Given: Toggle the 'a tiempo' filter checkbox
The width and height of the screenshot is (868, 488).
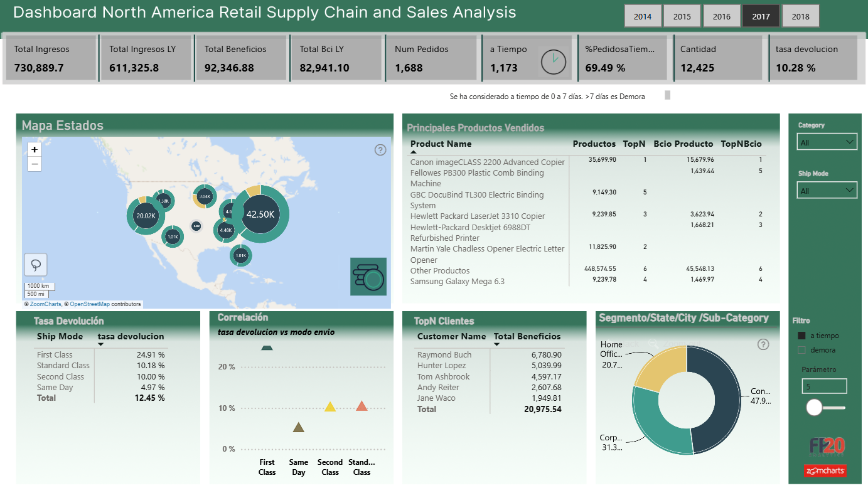Looking at the screenshot, I should tap(801, 336).
